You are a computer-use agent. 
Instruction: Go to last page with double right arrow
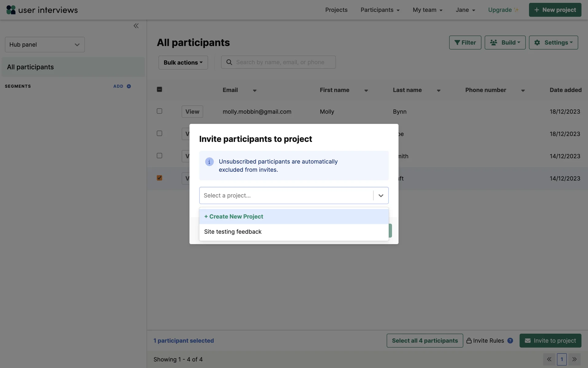[x=574, y=359]
